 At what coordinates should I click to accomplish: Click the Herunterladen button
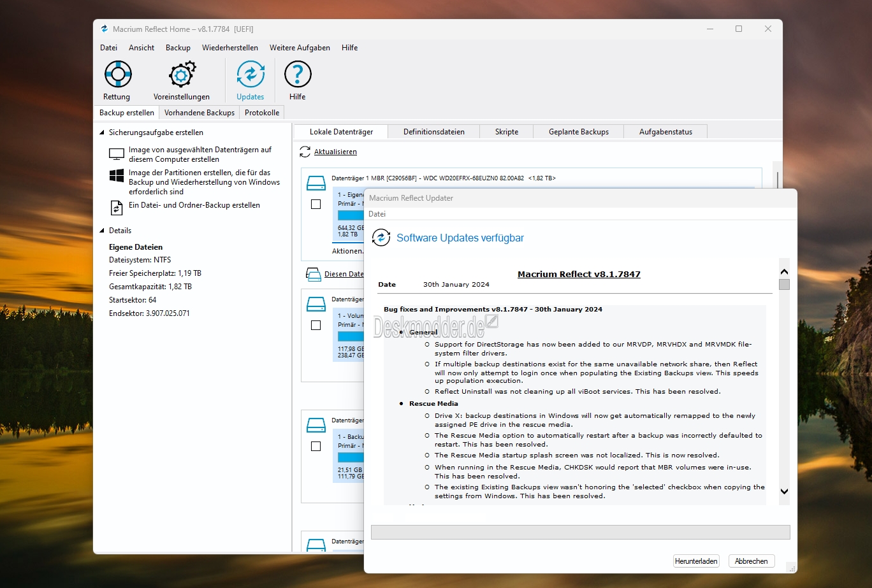pyautogui.click(x=696, y=561)
